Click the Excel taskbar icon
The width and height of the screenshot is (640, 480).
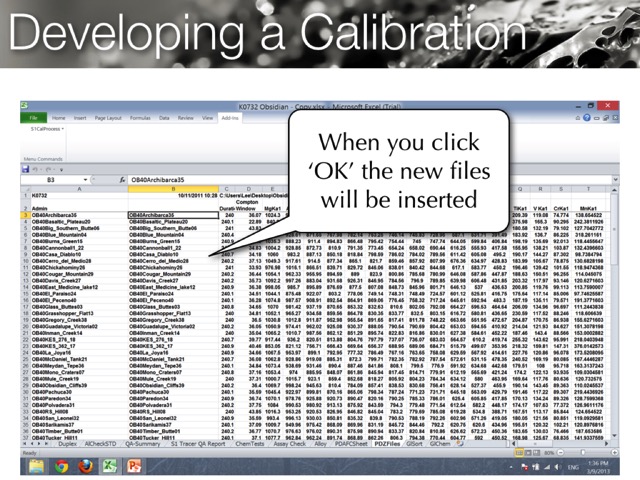click(110, 466)
